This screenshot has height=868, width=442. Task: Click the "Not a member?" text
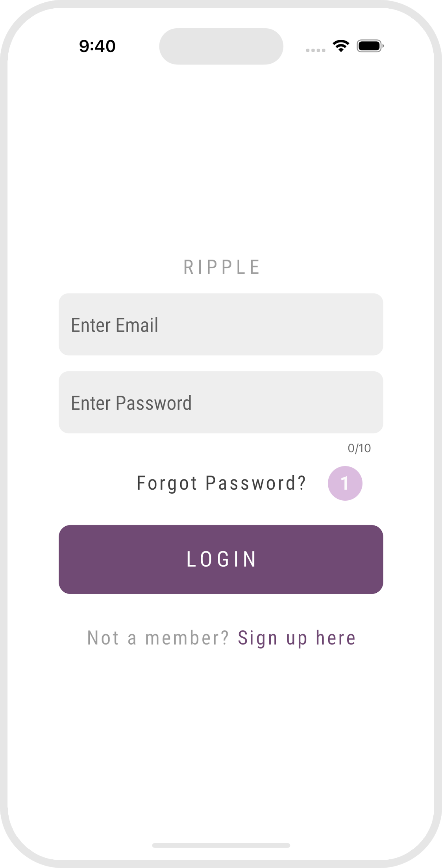click(x=158, y=638)
